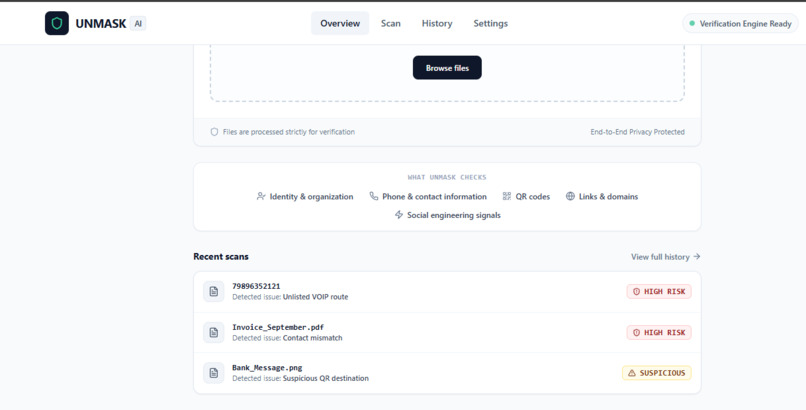The height and width of the screenshot is (410, 806).
Task: Click the Verification Engine Ready status badge
Action: click(x=740, y=24)
